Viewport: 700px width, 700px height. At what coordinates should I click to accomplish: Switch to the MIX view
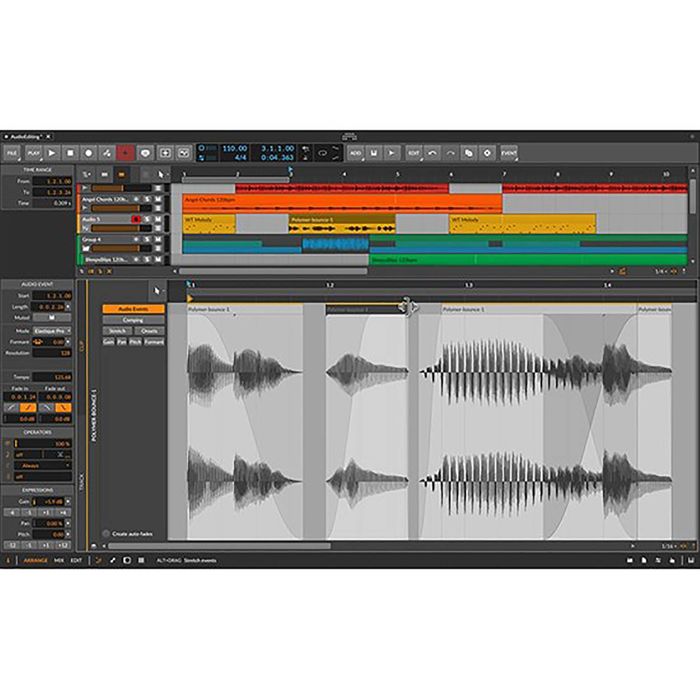[59, 560]
